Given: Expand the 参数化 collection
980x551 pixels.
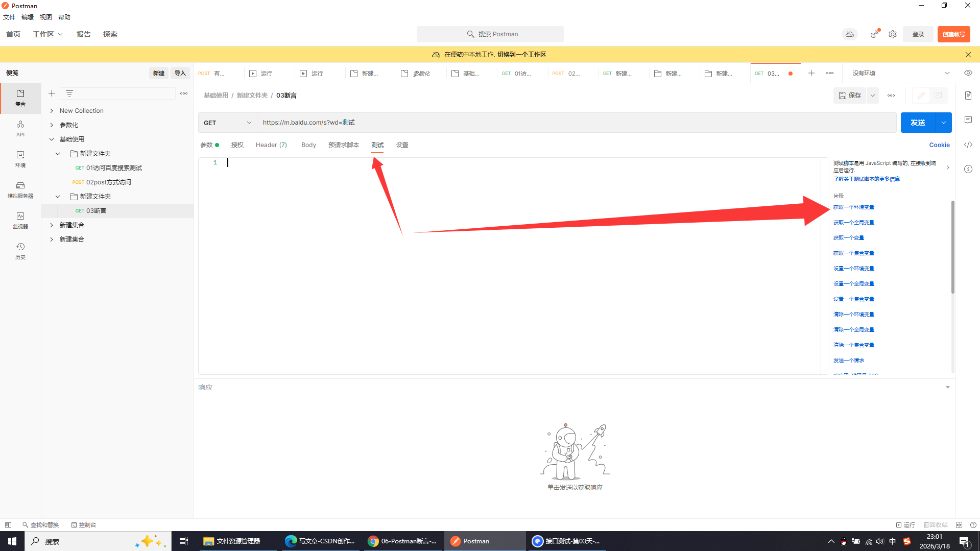Looking at the screenshot, I should (x=52, y=125).
